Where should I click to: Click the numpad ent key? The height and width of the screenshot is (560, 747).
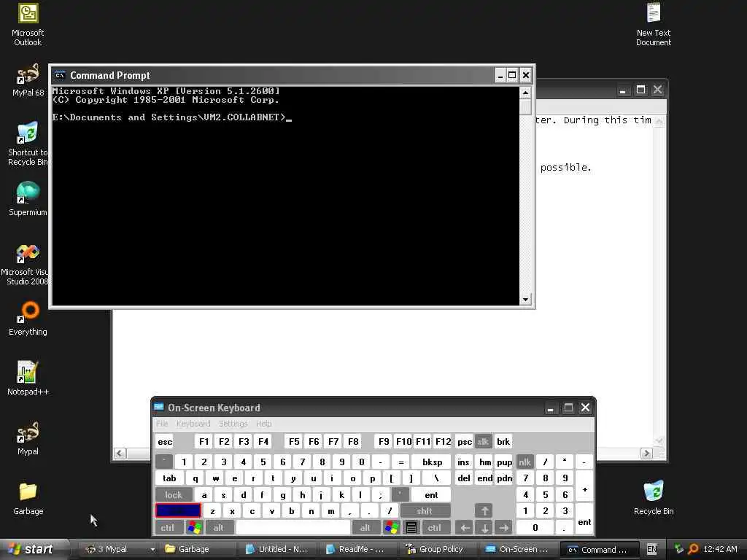coord(584,519)
